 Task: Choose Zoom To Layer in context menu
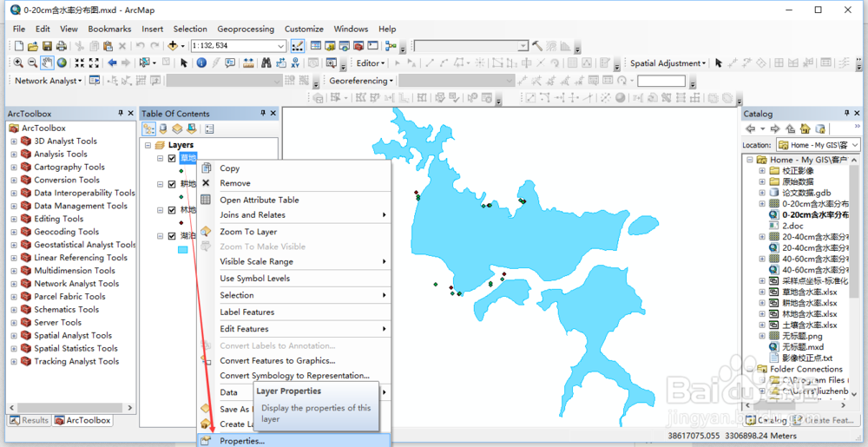294,232
